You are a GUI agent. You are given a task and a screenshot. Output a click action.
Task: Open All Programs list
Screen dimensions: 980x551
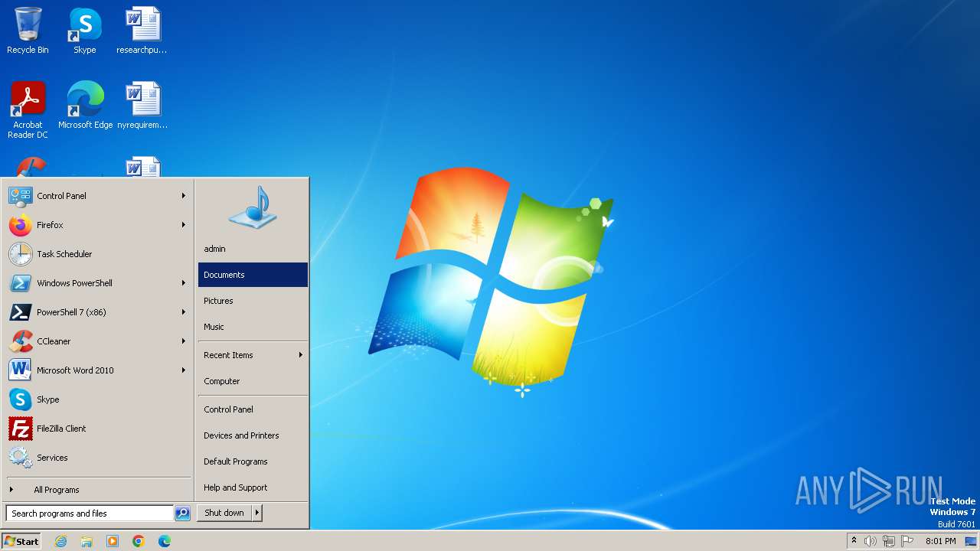click(98, 490)
